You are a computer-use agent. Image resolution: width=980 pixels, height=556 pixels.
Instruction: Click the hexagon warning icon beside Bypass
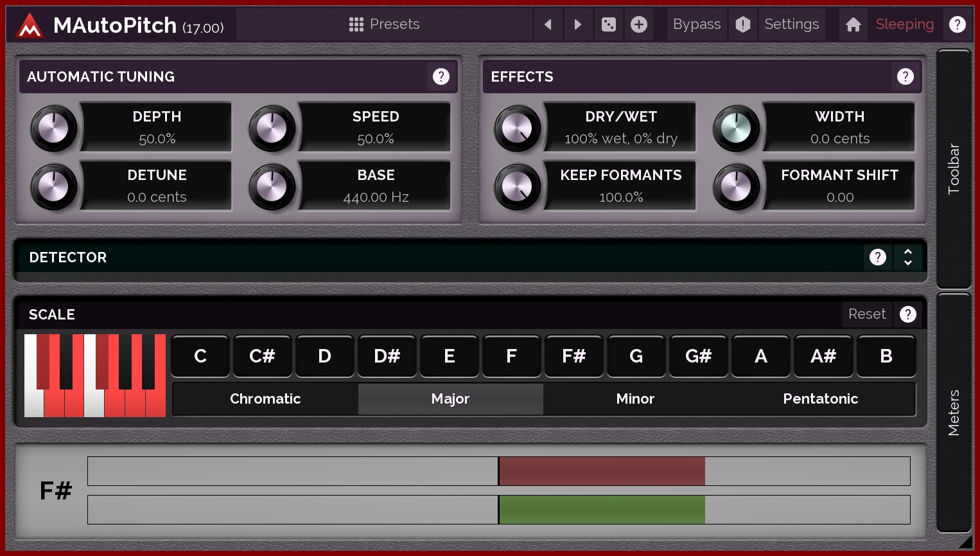click(x=743, y=24)
